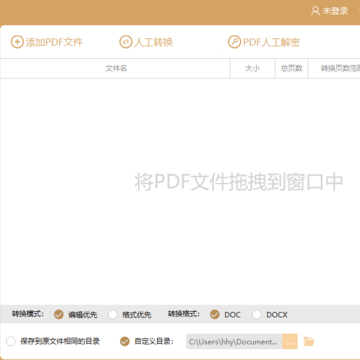Click the output path field C:\Users\hhy\Document...
The height and width of the screenshot is (360, 360).
pyautogui.click(x=234, y=342)
